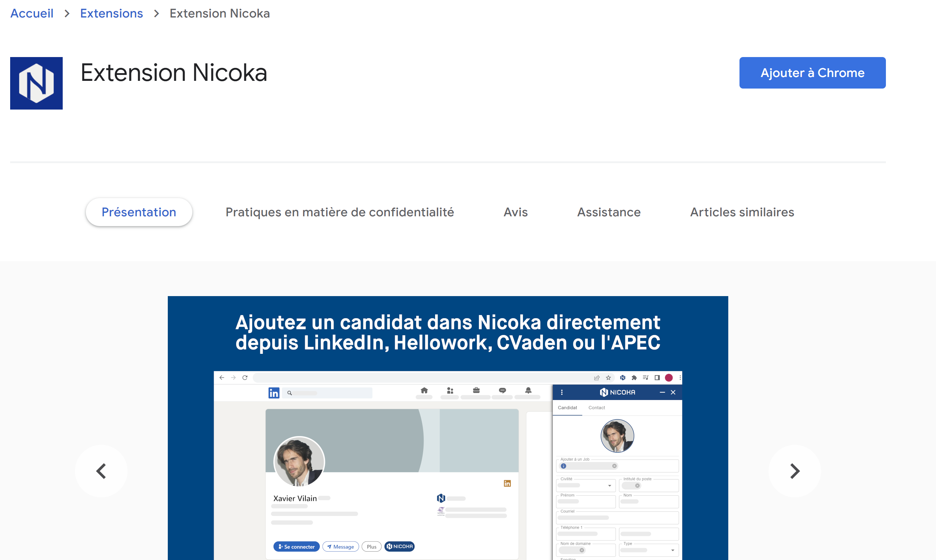Click the large 'Extension Nicoka' title
The image size is (936, 560).
174,72
